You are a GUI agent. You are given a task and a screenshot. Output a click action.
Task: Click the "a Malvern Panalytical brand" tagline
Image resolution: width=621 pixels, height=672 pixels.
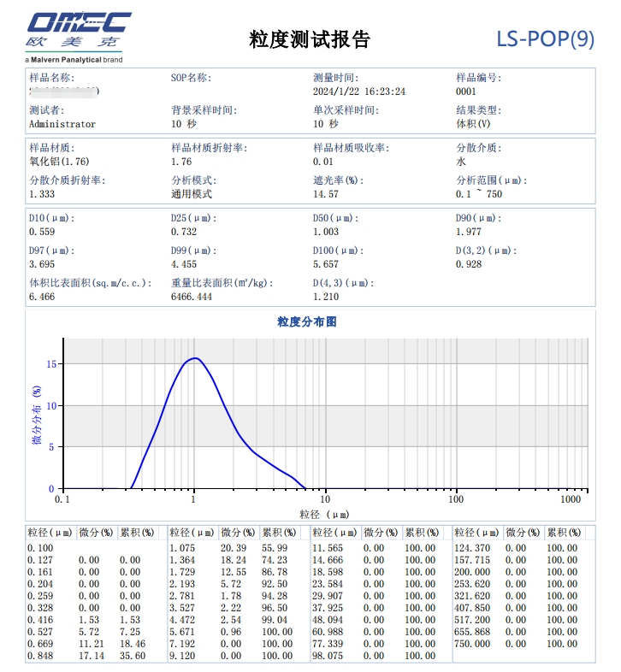tap(74, 60)
